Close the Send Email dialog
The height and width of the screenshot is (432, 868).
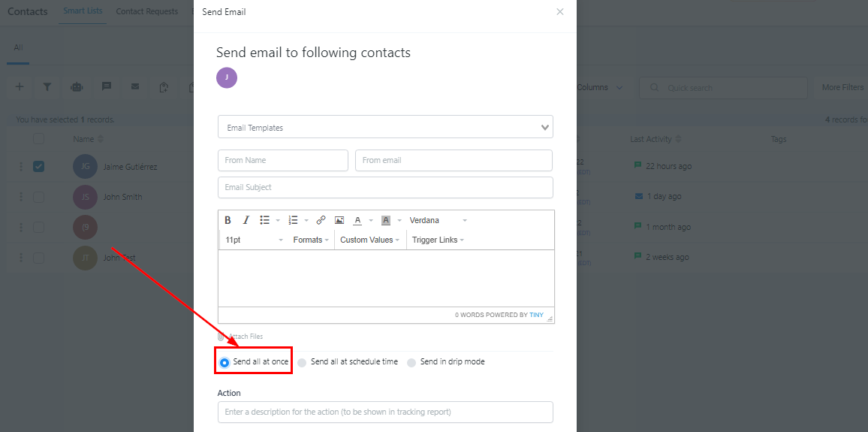[559, 12]
